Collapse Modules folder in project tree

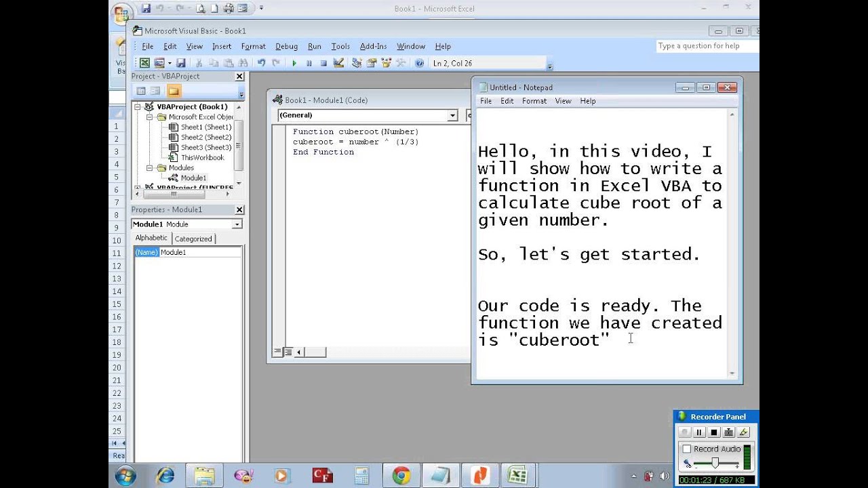point(150,168)
